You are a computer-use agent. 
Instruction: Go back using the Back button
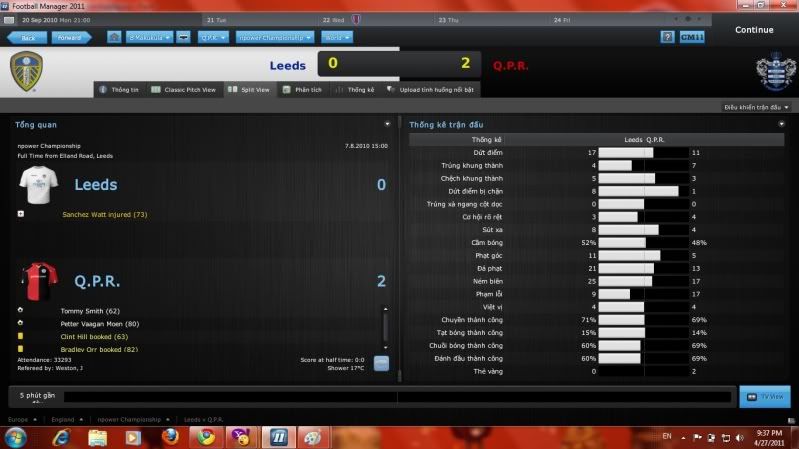click(27, 38)
